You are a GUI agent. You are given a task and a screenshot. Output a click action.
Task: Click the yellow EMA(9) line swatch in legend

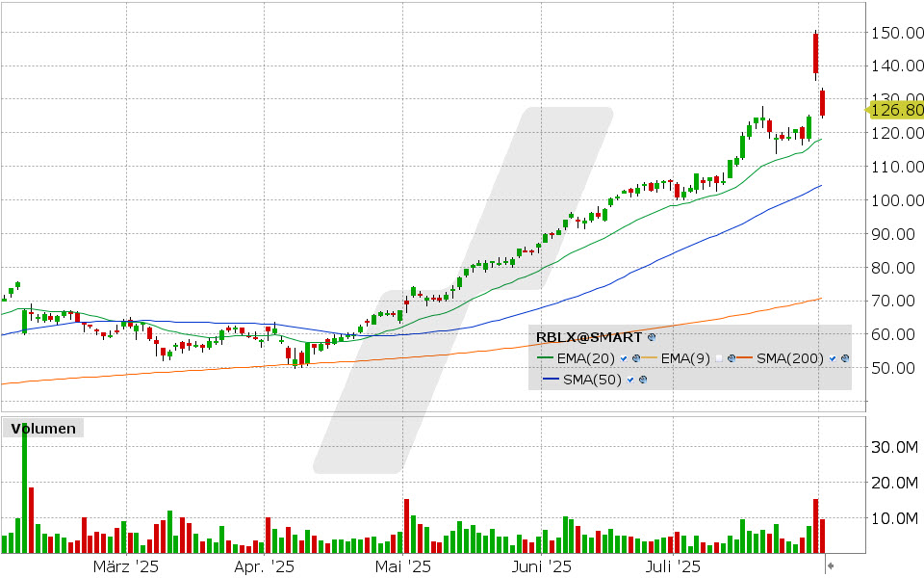pyautogui.click(x=649, y=358)
